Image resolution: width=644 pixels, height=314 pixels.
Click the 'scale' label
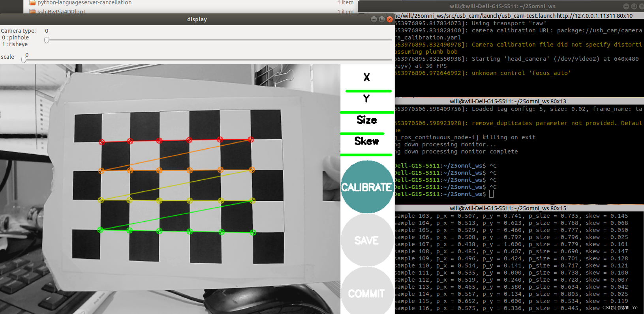coord(8,57)
